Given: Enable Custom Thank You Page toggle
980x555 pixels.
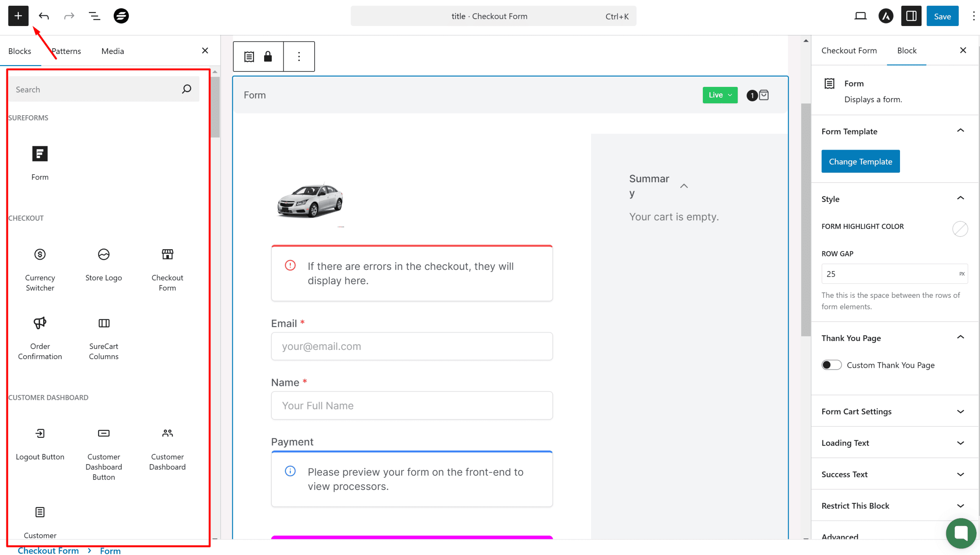Looking at the screenshot, I should (831, 365).
